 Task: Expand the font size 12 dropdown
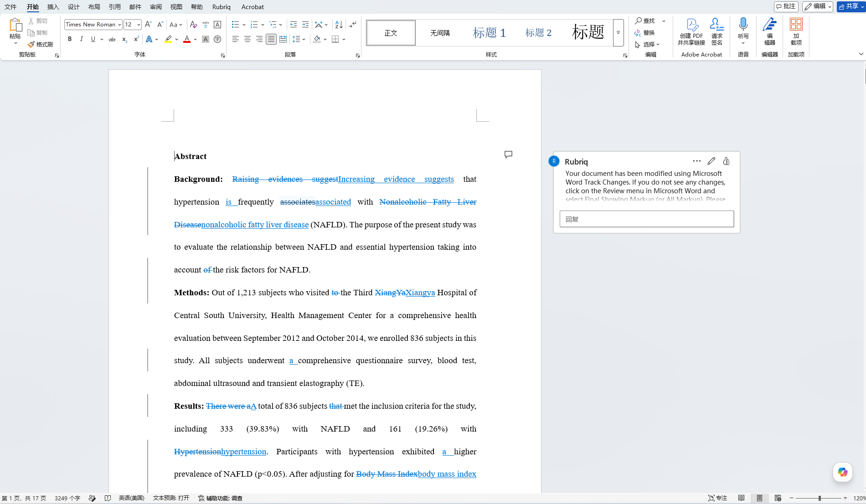click(139, 25)
